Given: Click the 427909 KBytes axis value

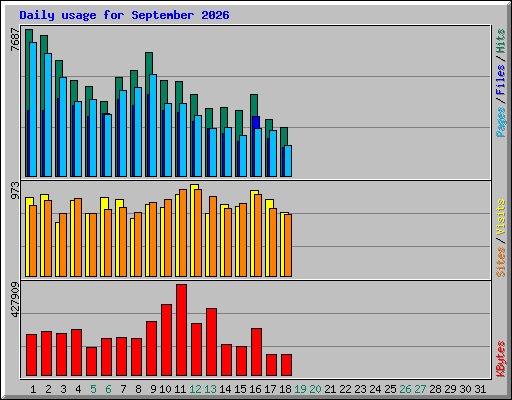Looking at the screenshot, I should [x=15, y=299].
